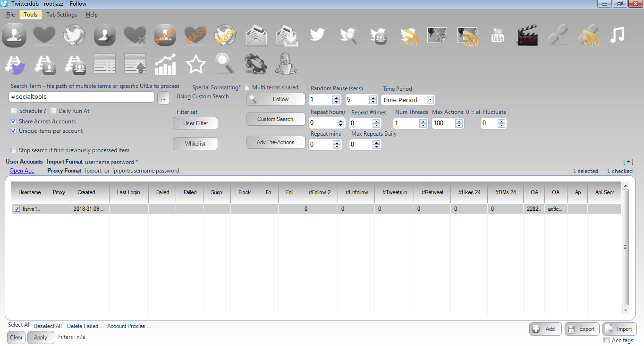This screenshot has width=644, height=346.
Task: Uncheck the fishm1 account row checkbox
Action: point(17,209)
